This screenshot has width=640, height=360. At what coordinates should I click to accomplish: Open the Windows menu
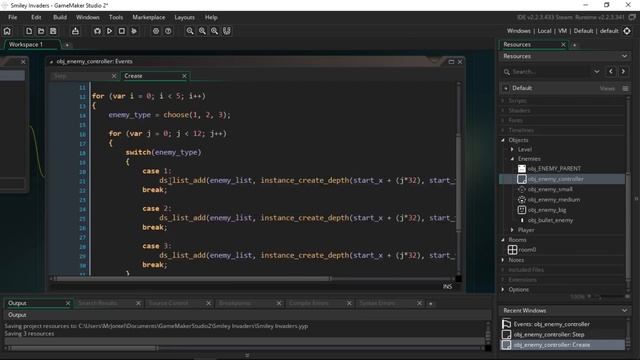pos(88,17)
